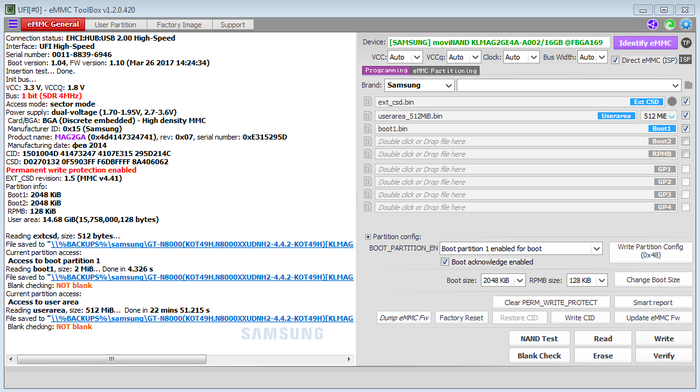Screen dimensions: 700x392
Task: Click the file icon of ext_csd.bin row
Action: pos(368,102)
